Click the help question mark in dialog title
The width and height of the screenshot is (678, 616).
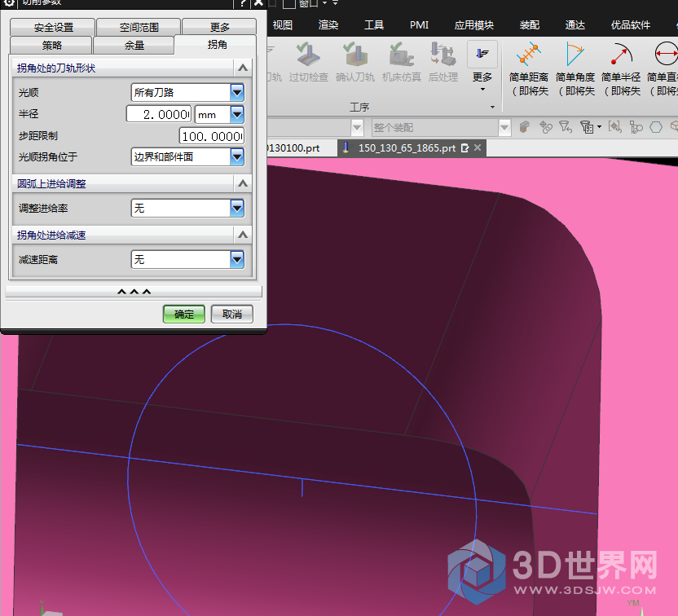pyautogui.click(x=243, y=3)
